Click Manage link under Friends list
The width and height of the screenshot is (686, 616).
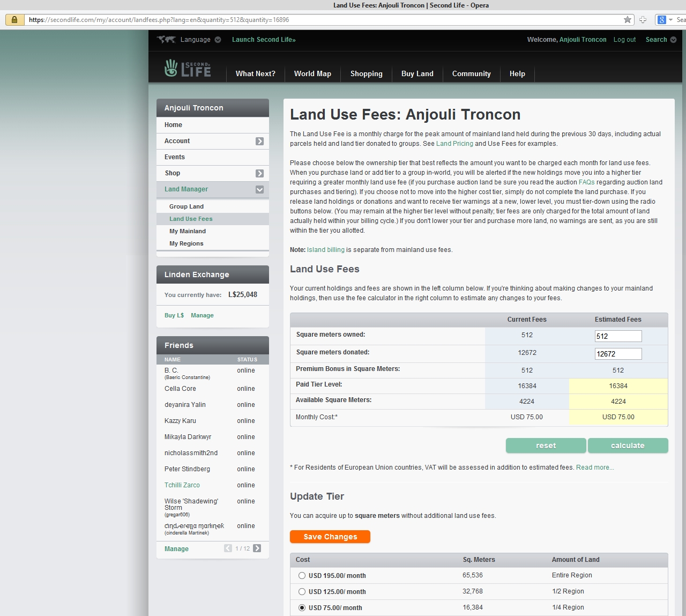click(176, 549)
